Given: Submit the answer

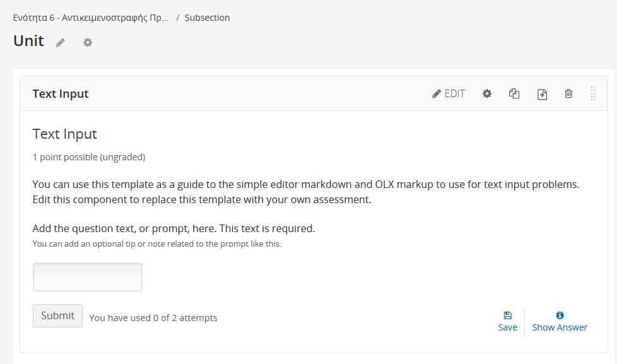Looking at the screenshot, I should [57, 315].
